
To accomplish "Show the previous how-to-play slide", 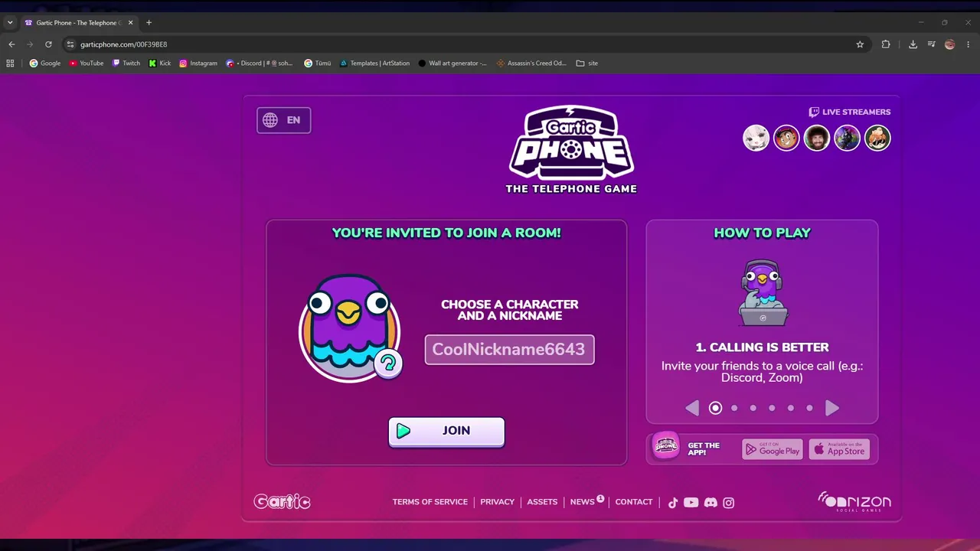I will click(692, 408).
